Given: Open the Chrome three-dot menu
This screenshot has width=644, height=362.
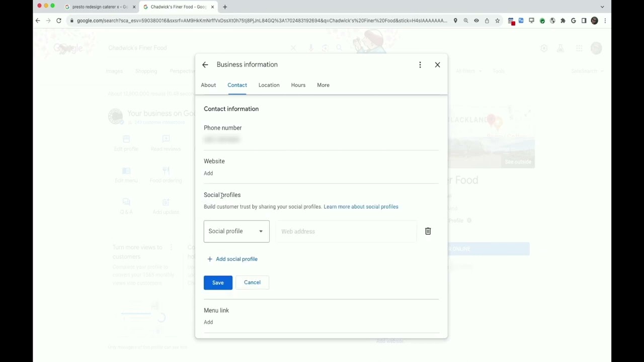Looking at the screenshot, I should tap(605, 21).
